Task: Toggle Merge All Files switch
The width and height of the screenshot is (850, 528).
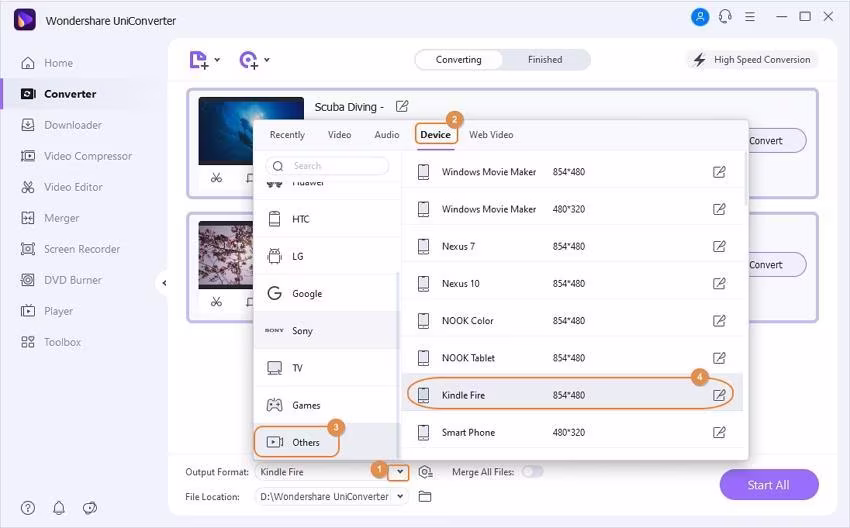Action: pos(532,472)
